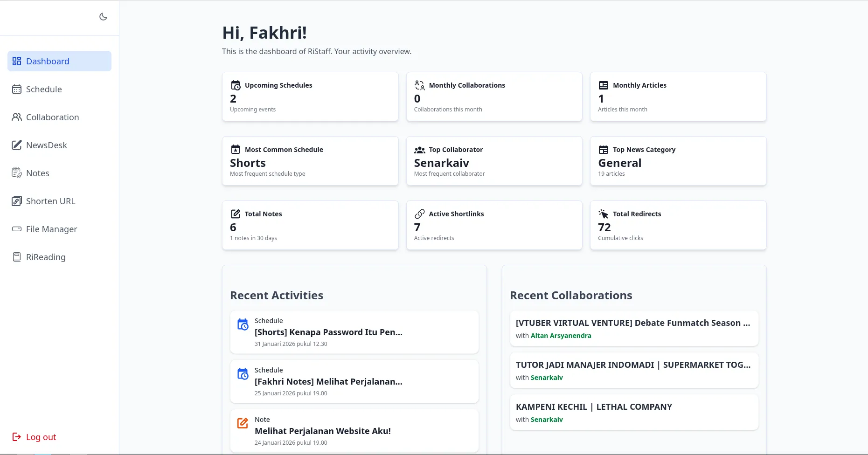Click the Notes icon in the sidebar
The image size is (868, 455).
click(17, 173)
